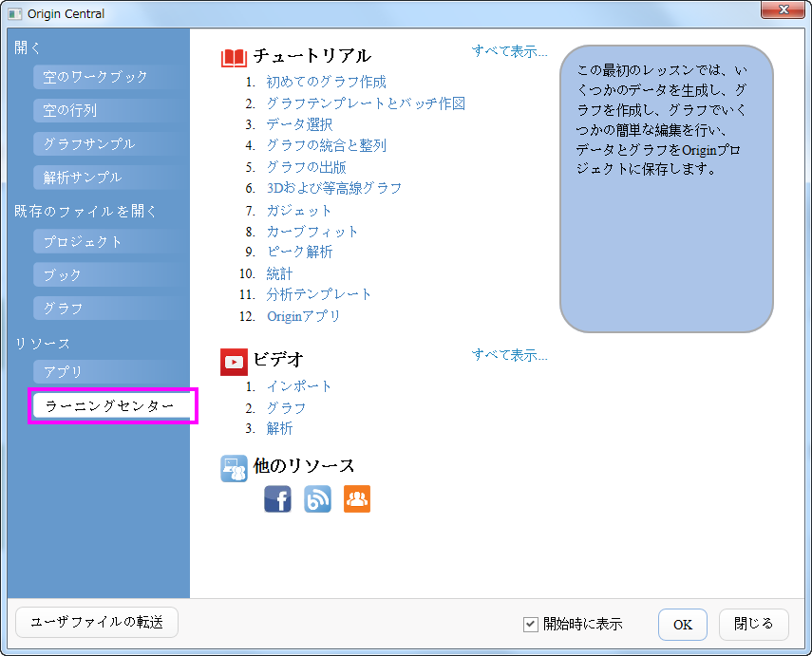Click プロジェクト under existing files

pyautogui.click(x=109, y=242)
